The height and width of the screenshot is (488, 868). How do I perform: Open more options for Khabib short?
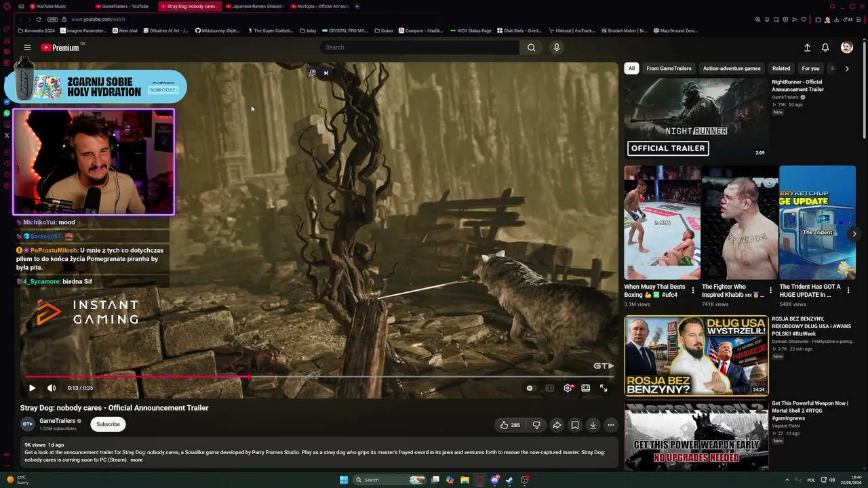(x=770, y=291)
